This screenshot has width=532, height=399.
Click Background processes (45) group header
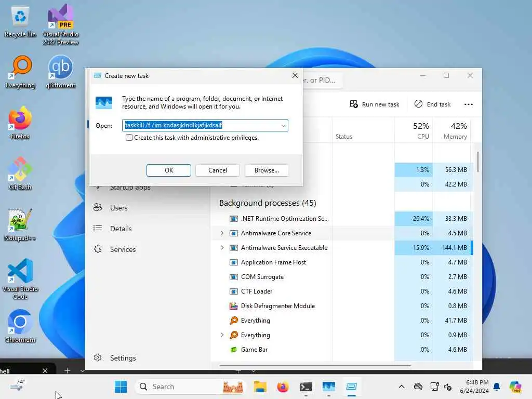(268, 203)
